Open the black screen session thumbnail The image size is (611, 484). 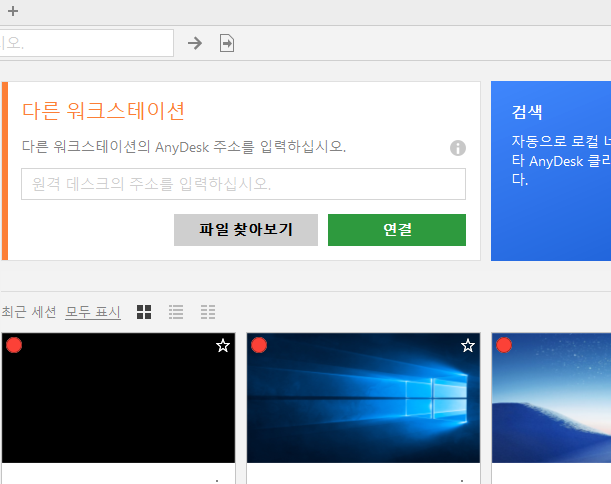(x=118, y=398)
